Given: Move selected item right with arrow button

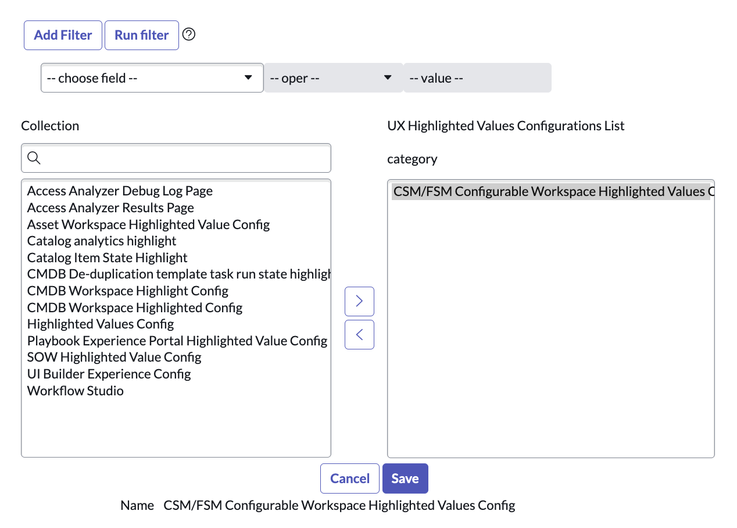Looking at the screenshot, I should point(359,301).
